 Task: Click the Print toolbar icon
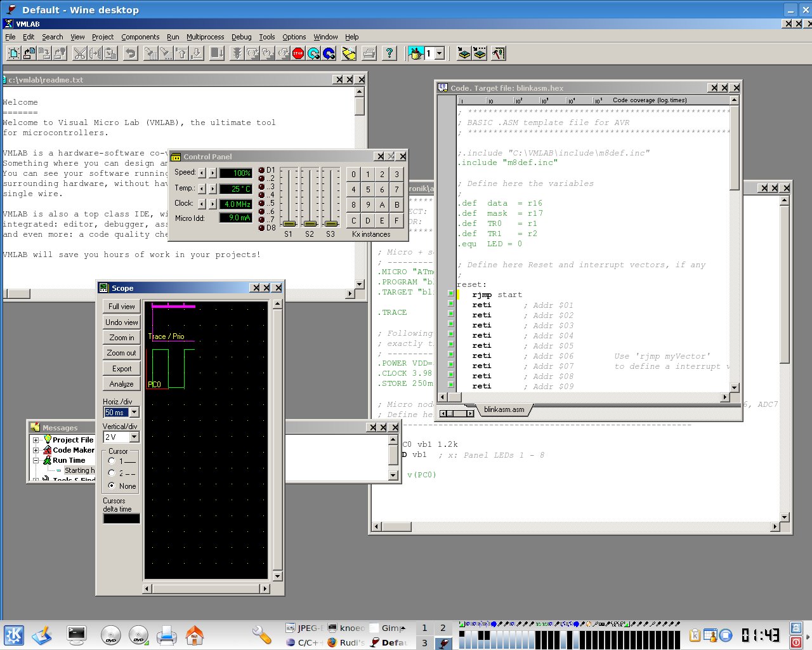(369, 53)
